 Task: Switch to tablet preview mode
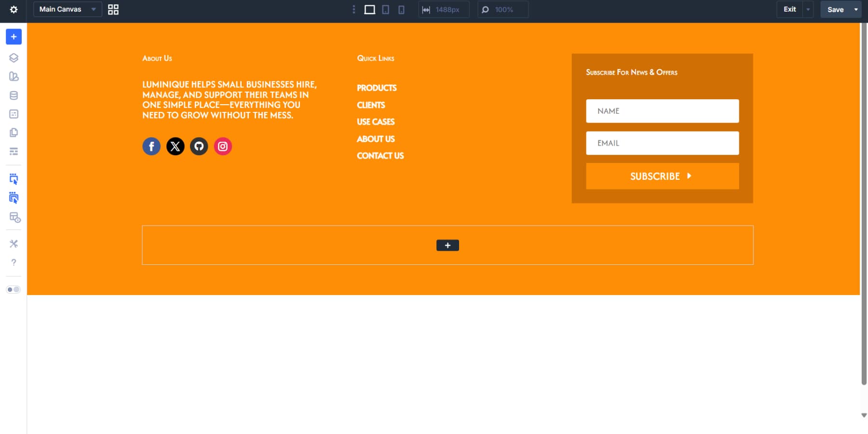385,9
